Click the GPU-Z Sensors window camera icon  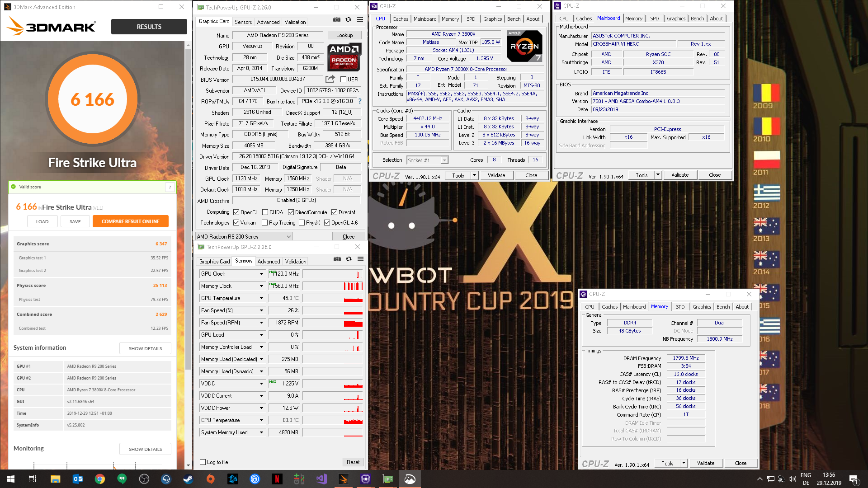coord(337,259)
